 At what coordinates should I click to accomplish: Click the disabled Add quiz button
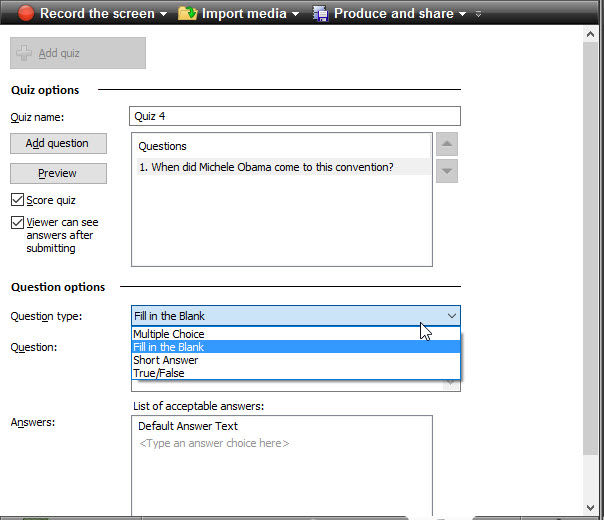[78, 53]
